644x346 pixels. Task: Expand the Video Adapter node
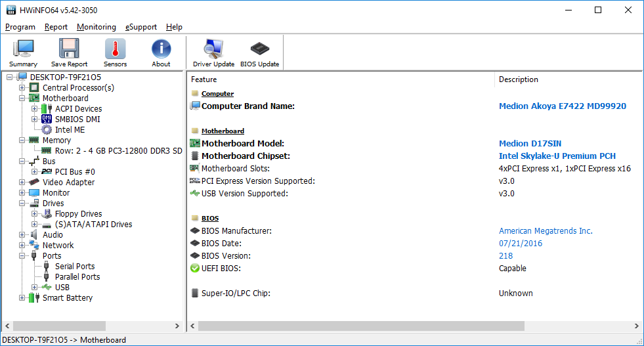[22, 183]
